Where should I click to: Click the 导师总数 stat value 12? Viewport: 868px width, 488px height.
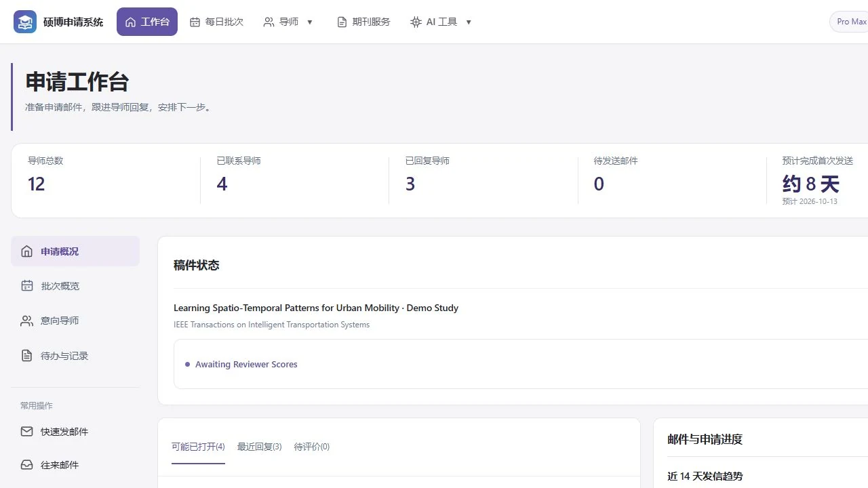[x=37, y=184]
